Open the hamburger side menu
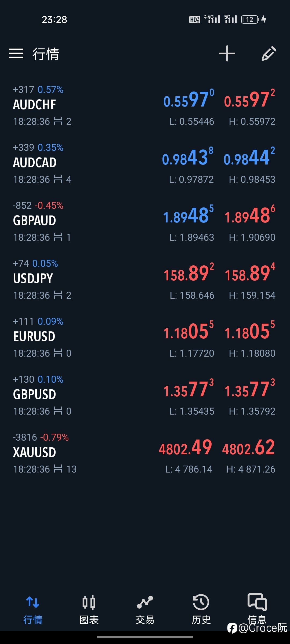290x644 pixels. tap(16, 53)
